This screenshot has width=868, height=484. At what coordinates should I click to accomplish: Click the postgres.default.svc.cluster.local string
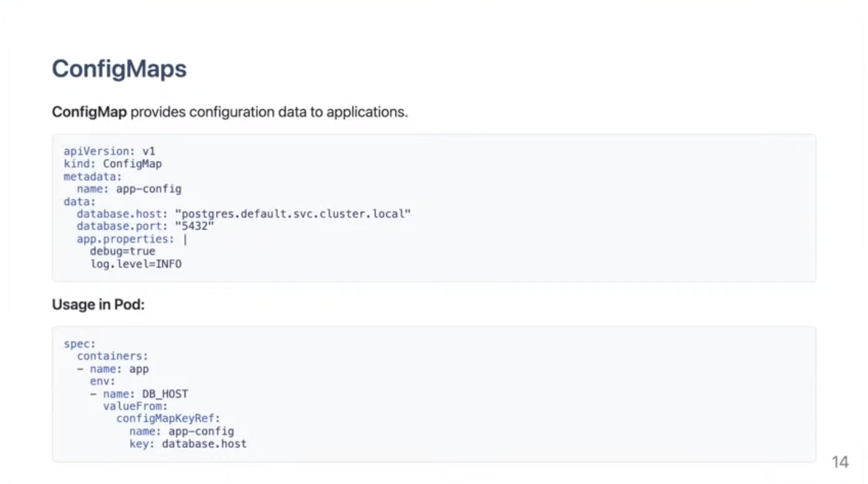click(x=292, y=214)
